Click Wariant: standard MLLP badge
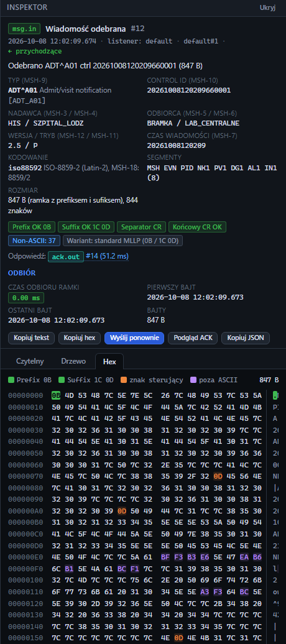The height and width of the screenshot is (644, 286). tap(123, 241)
